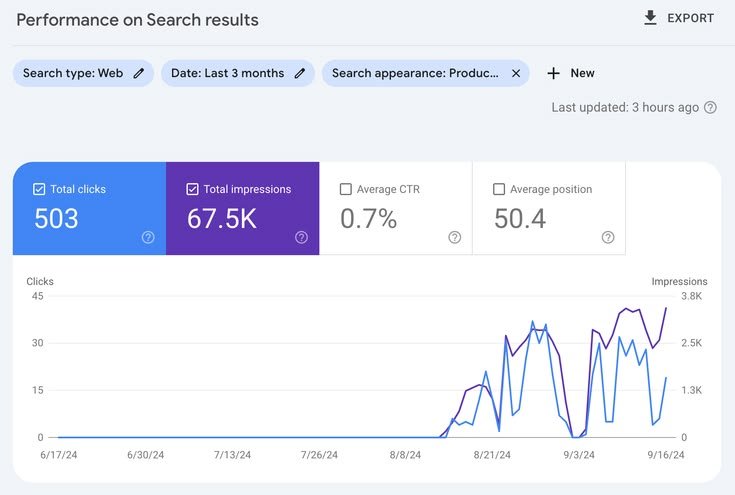Click the 3.8K impressions axis value

tap(691, 296)
